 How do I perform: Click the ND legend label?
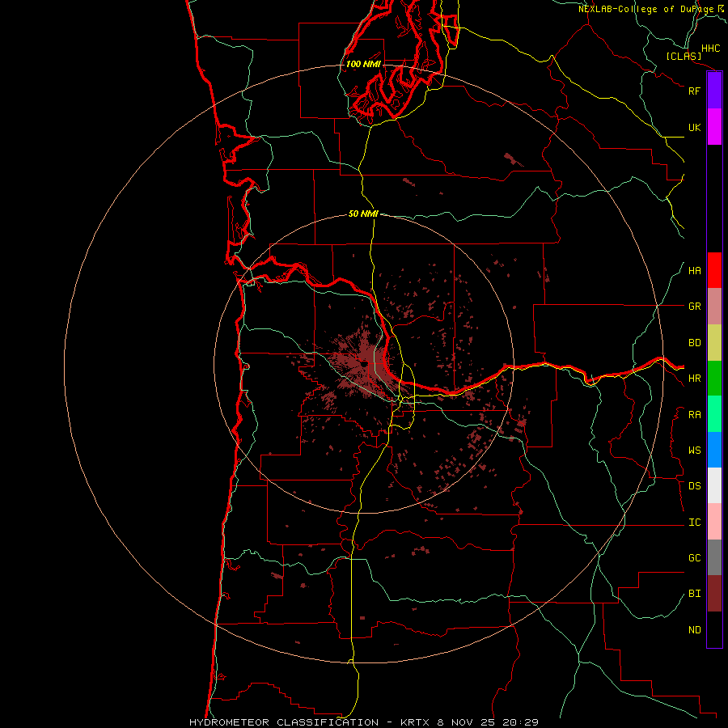tap(695, 630)
